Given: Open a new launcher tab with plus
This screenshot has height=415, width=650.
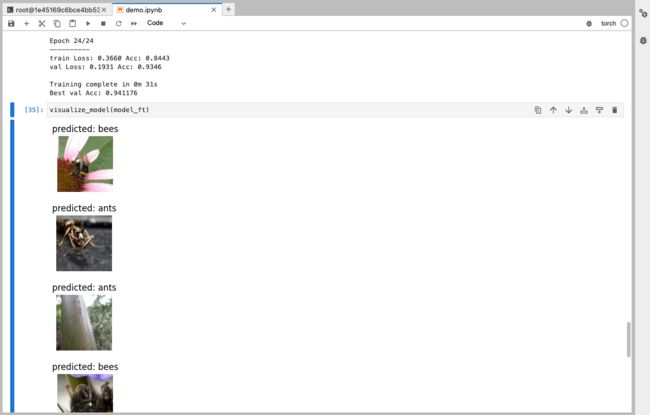Looking at the screenshot, I should (x=228, y=9).
